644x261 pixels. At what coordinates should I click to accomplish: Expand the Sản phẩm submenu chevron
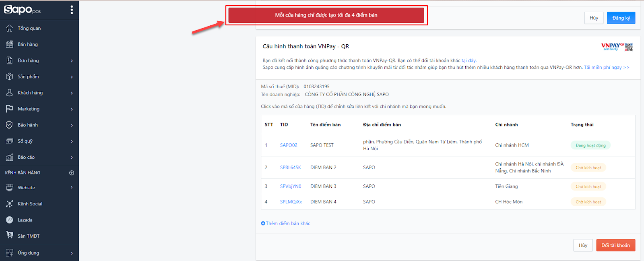72,77
